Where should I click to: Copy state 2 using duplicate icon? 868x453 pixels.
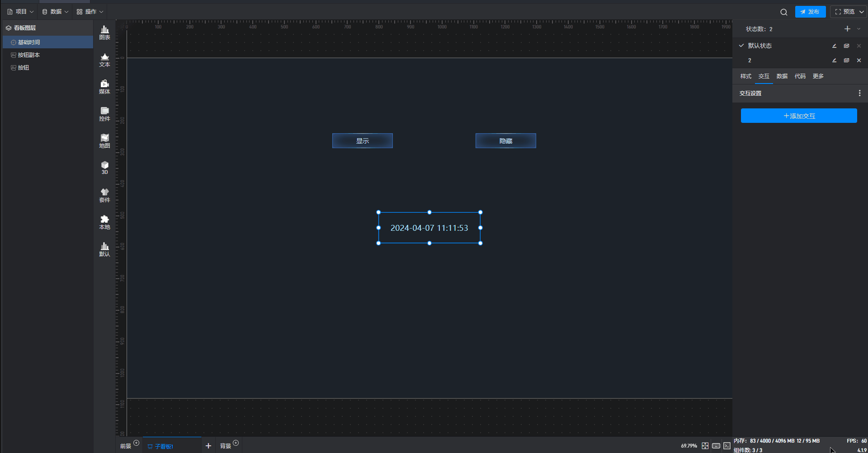click(x=847, y=60)
